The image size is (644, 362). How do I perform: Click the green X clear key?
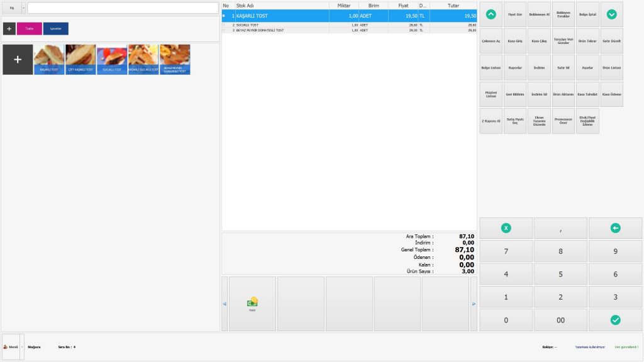click(506, 228)
